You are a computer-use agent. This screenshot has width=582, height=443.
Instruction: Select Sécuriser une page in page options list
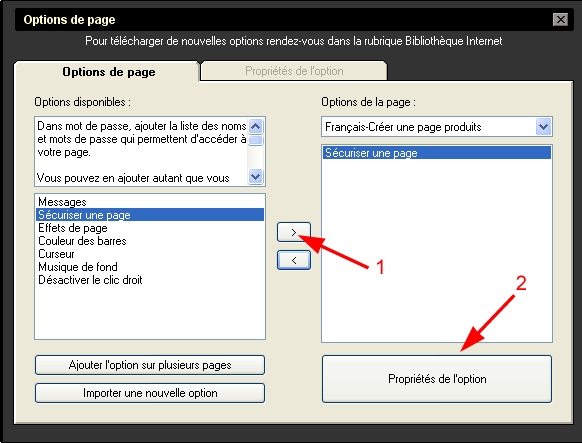[437, 153]
